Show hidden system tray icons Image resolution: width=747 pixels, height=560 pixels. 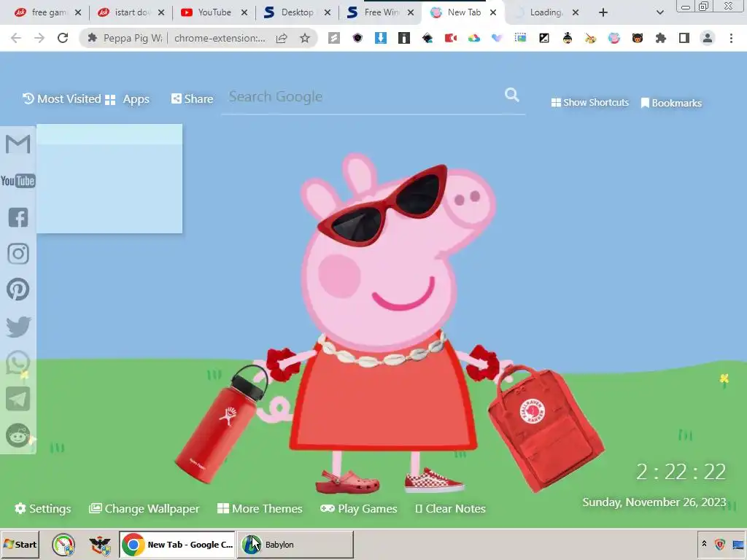pos(704,544)
